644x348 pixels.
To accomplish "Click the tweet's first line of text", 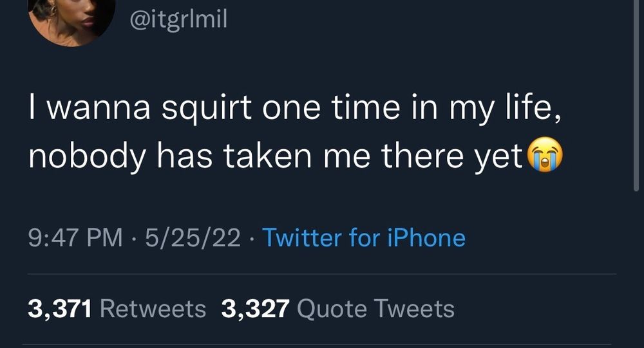I will point(295,107).
